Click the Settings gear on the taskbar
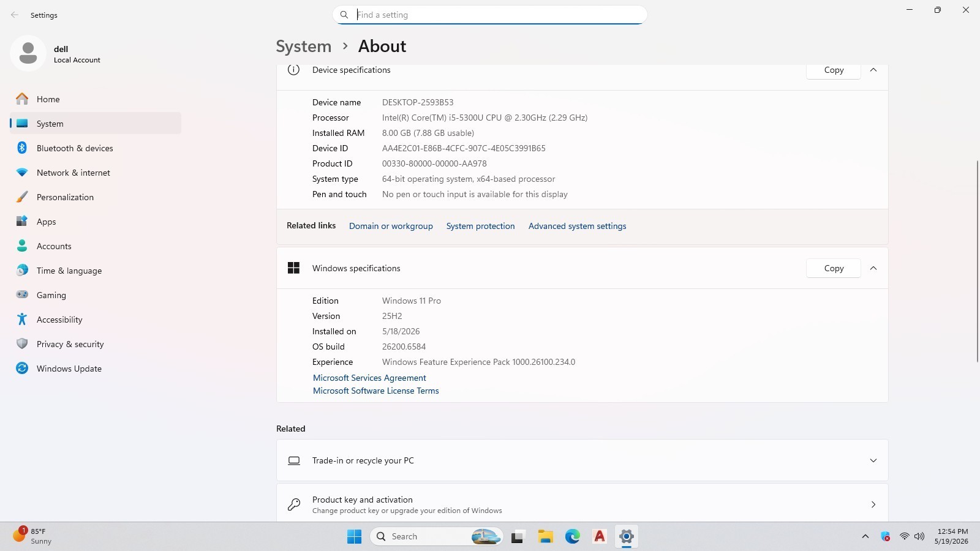This screenshot has width=980, height=551. coord(626,536)
